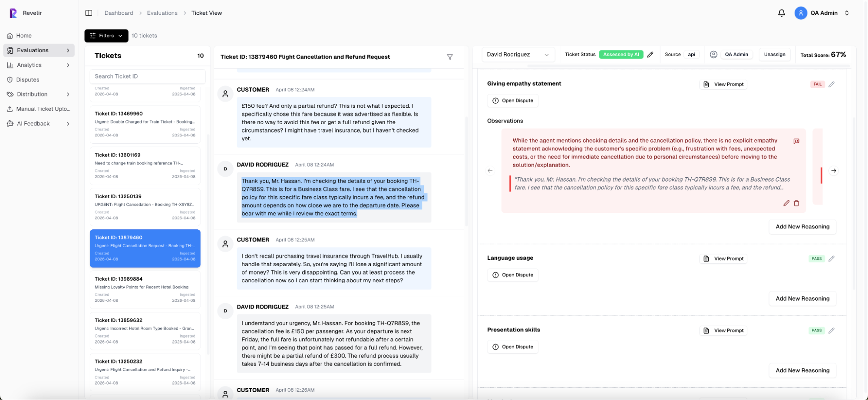Edit the ticket status pencil icon

pyautogui.click(x=650, y=55)
